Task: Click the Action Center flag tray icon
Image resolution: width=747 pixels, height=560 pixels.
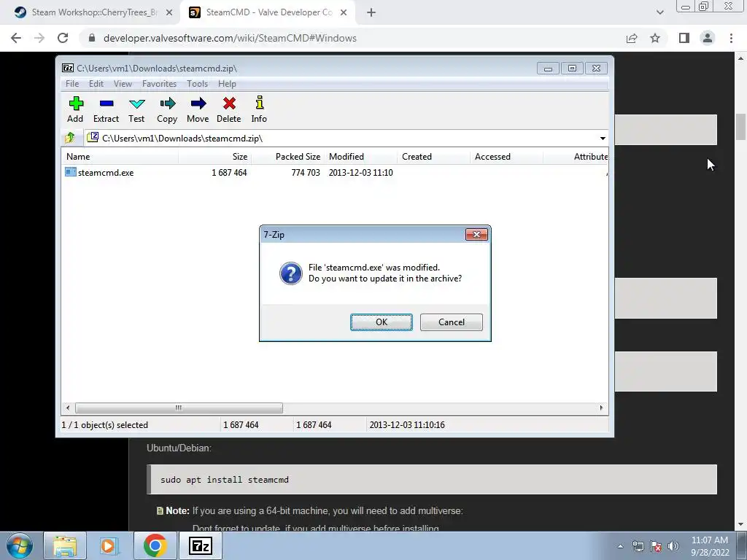Action: (656, 546)
